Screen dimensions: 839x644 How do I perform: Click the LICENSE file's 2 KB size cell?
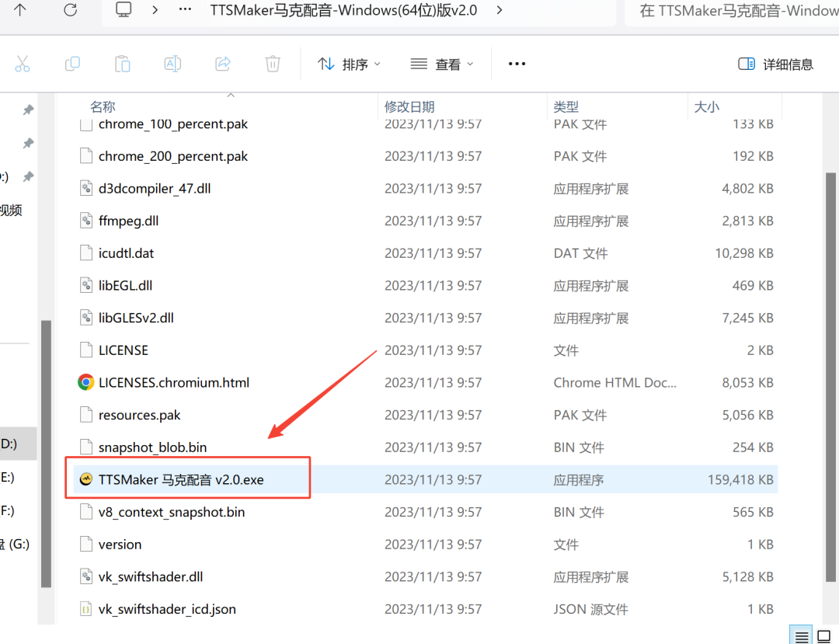coord(761,350)
